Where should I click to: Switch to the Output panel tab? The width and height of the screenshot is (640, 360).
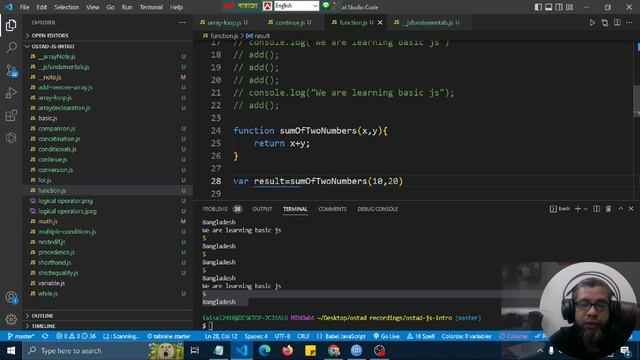[x=262, y=209]
